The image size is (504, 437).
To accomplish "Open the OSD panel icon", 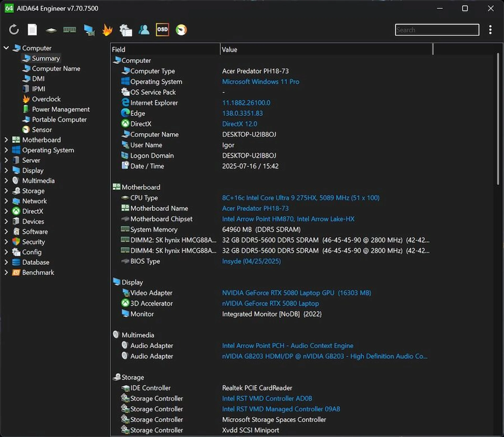I will [162, 29].
